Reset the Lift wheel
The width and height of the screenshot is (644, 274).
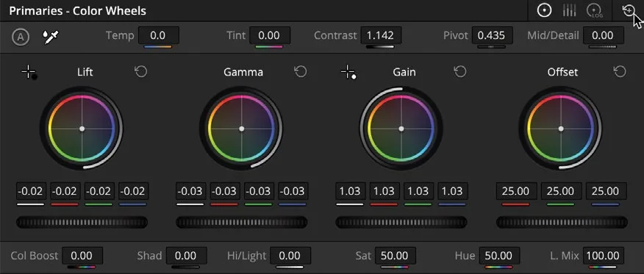click(141, 72)
